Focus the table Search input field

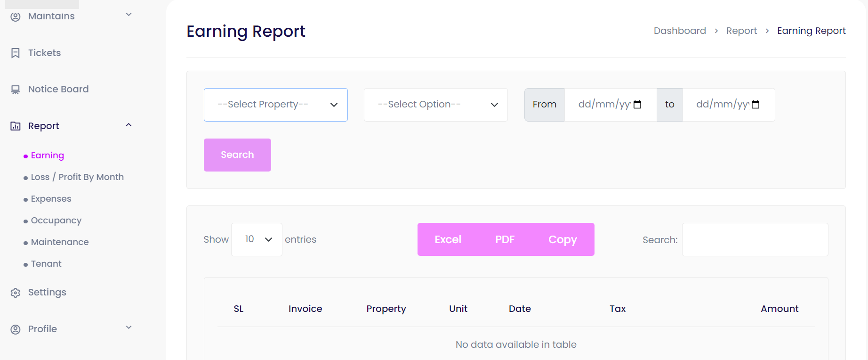tap(755, 239)
